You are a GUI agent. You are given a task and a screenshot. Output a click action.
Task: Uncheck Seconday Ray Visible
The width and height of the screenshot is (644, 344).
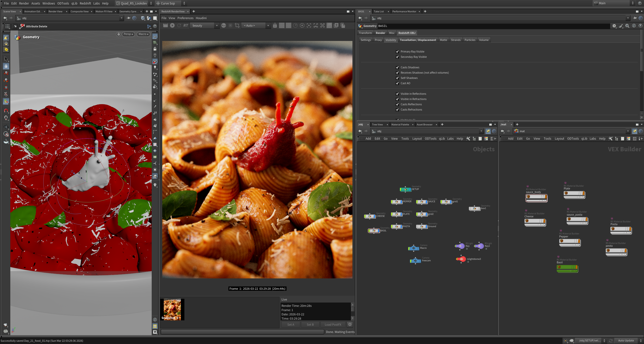tap(397, 57)
